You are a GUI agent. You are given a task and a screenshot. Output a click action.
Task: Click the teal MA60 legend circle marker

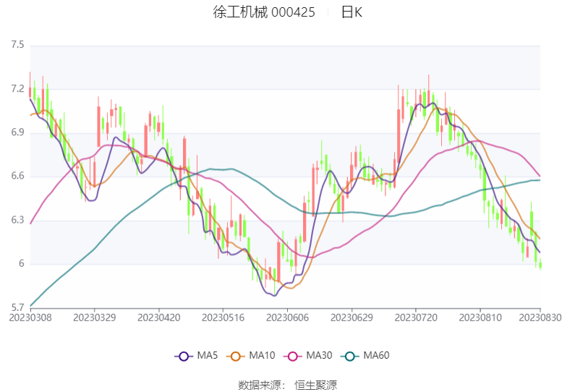350,356
